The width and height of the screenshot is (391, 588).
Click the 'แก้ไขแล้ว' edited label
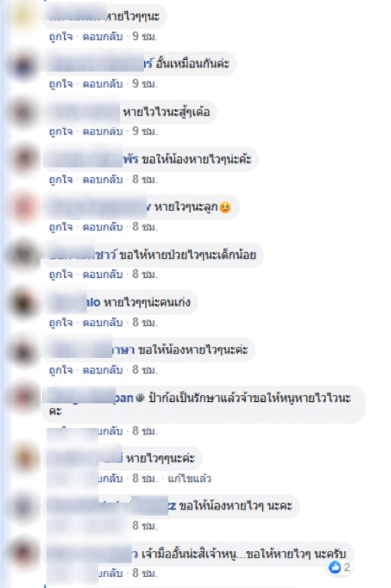(x=189, y=479)
